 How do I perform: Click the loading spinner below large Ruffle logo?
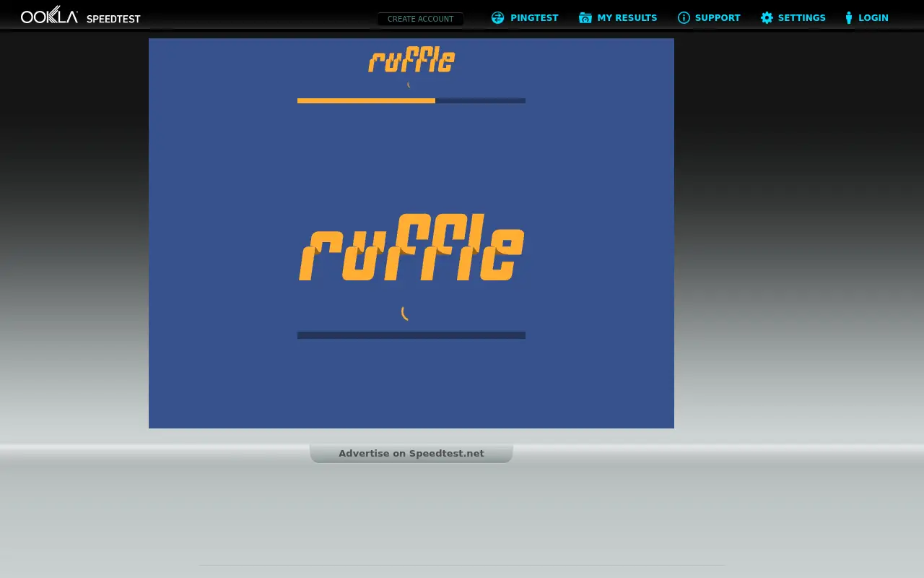406,313
